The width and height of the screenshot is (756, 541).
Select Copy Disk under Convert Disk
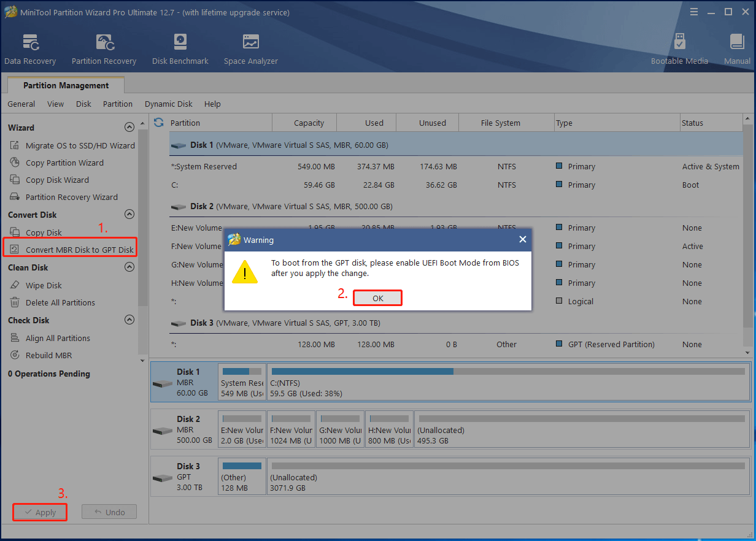coord(36,232)
